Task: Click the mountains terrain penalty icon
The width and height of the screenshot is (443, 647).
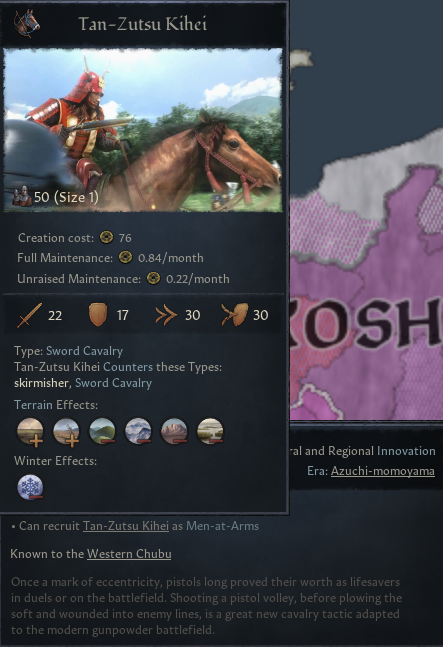Action: tap(138, 431)
